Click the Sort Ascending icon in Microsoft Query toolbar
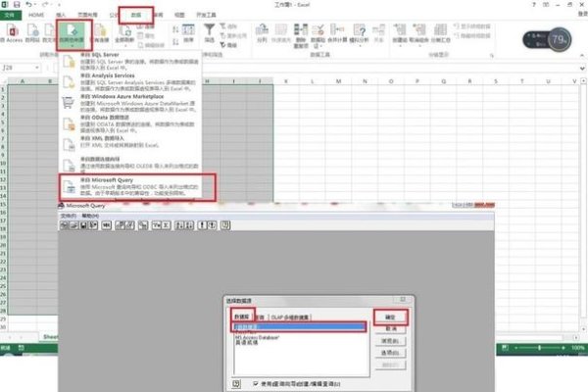The height and width of the screenshot is (392, 588). click(x=179, y=225)
